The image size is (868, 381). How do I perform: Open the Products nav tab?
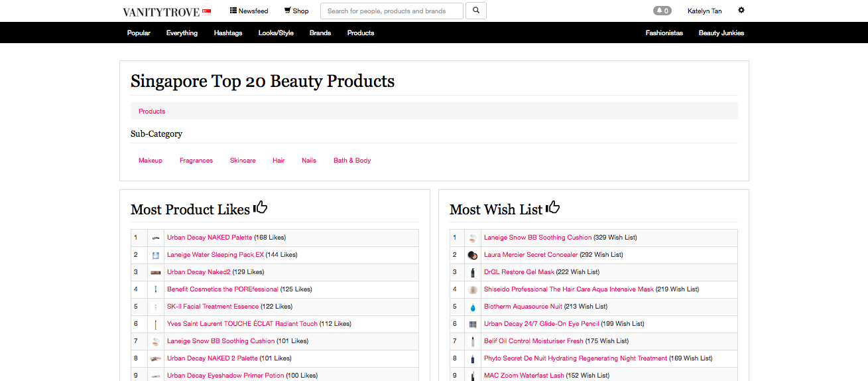pyautogui.click(x=361, y=33)
